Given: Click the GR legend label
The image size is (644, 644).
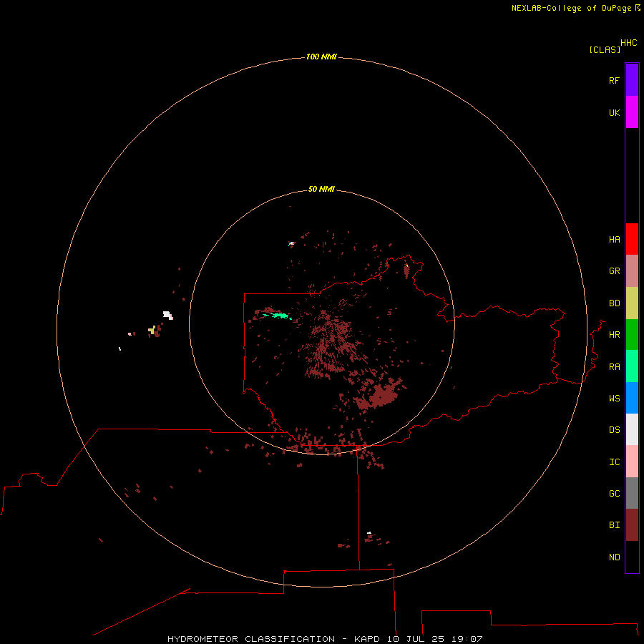Looking at the screenshot, I should pos(614,271).
